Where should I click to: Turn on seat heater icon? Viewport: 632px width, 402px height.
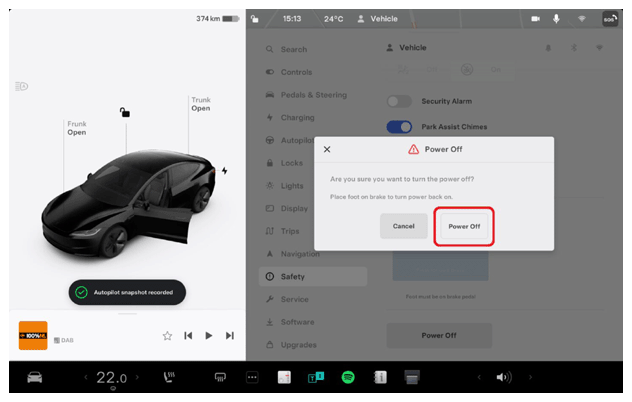pyautogui.click(x=169, y=377)
